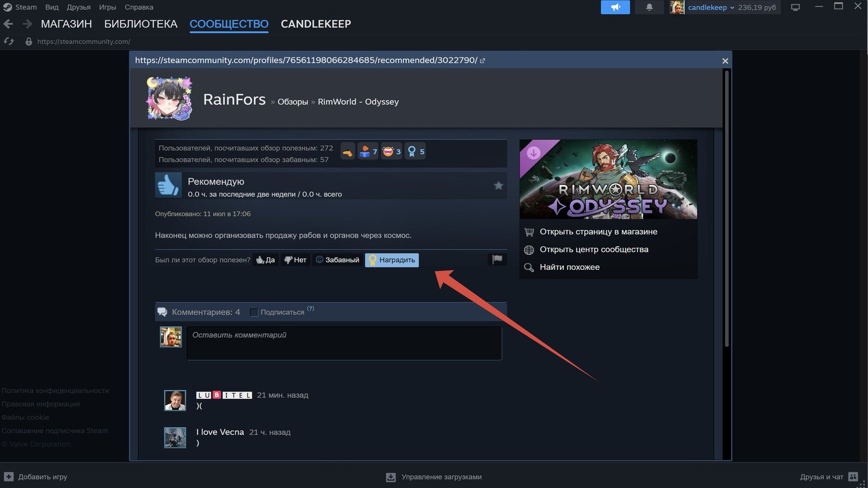Open notifications bell
868x488 pixels.
tap(649, 7)
